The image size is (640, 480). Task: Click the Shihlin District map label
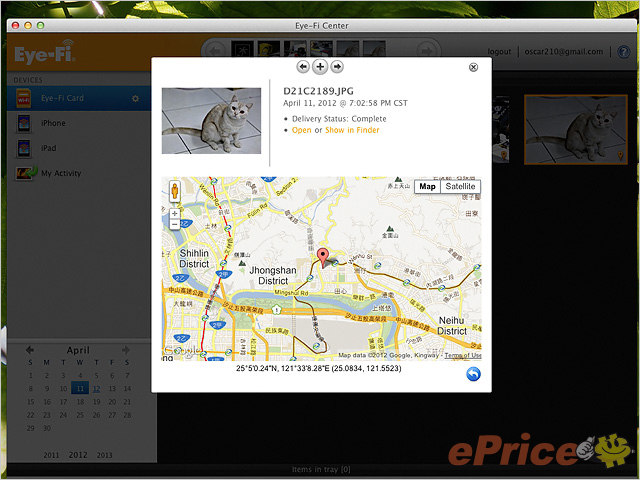click(194, 258)
